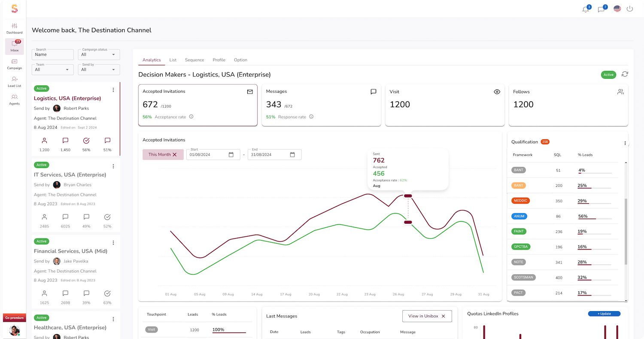Switch to the Sequence tab

pos(194,60)
